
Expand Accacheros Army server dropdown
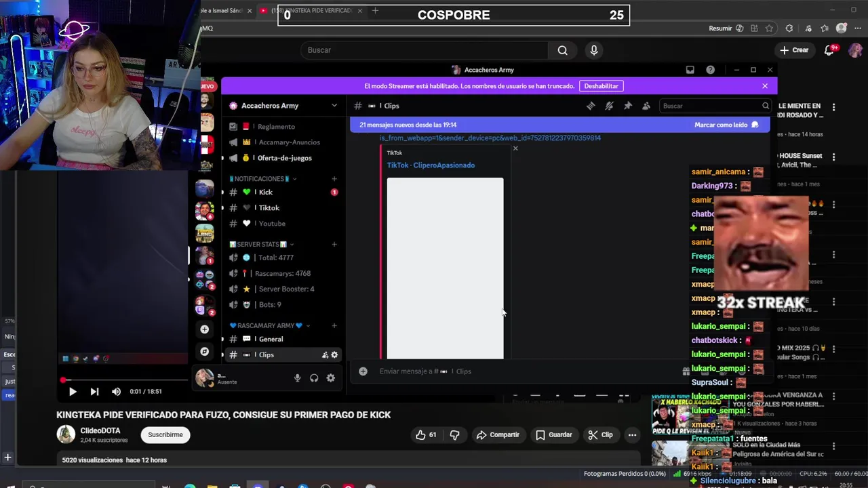(334, 106)
